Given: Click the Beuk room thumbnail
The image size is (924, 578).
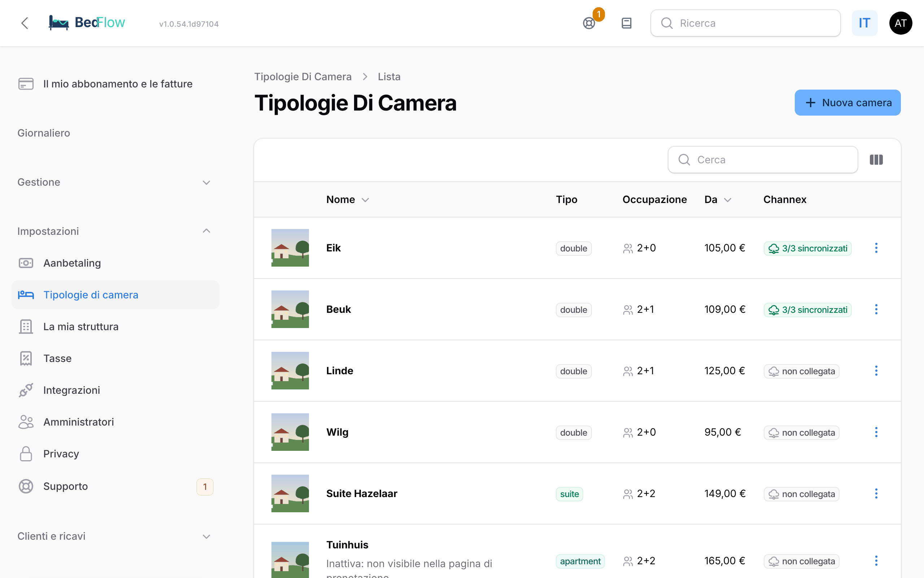Looking at the screenshot, I should [290, 309].
